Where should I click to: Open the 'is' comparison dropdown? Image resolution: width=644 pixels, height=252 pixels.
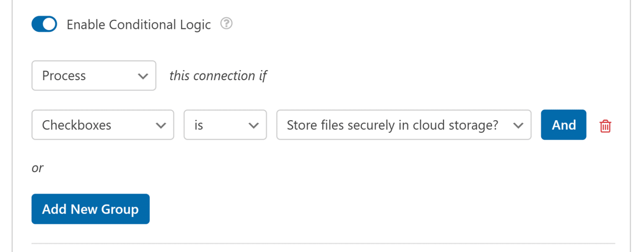[225, 125]
